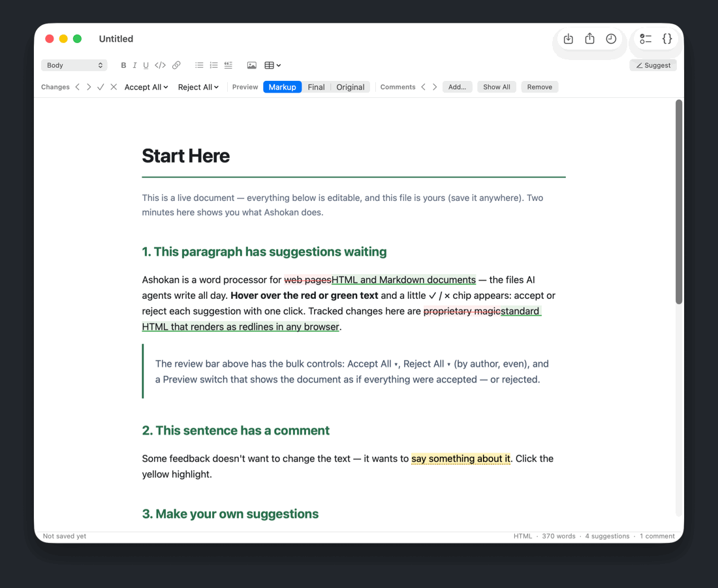This screenshot has width=718, height=588.
Task: Insert an image
Action: (x=252, y=65)
